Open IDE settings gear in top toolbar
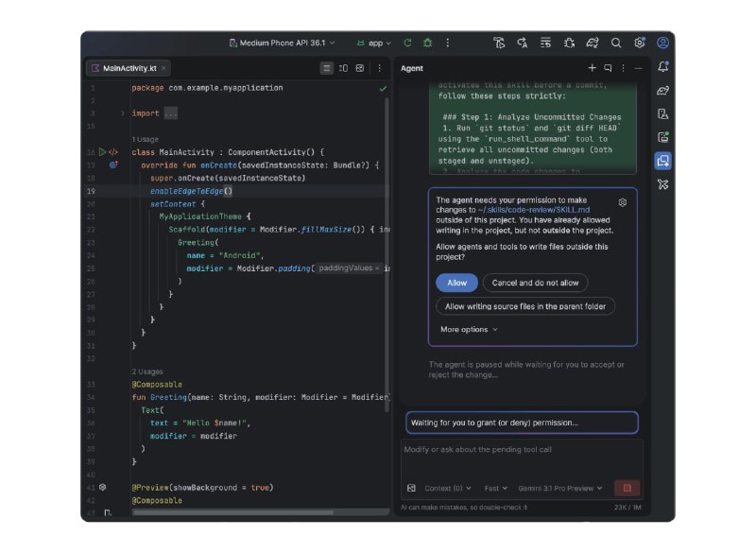 [x=640, y=43]
